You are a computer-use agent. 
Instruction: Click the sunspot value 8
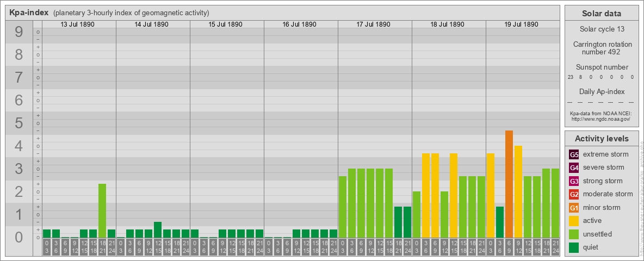click(x=581, y=77)
